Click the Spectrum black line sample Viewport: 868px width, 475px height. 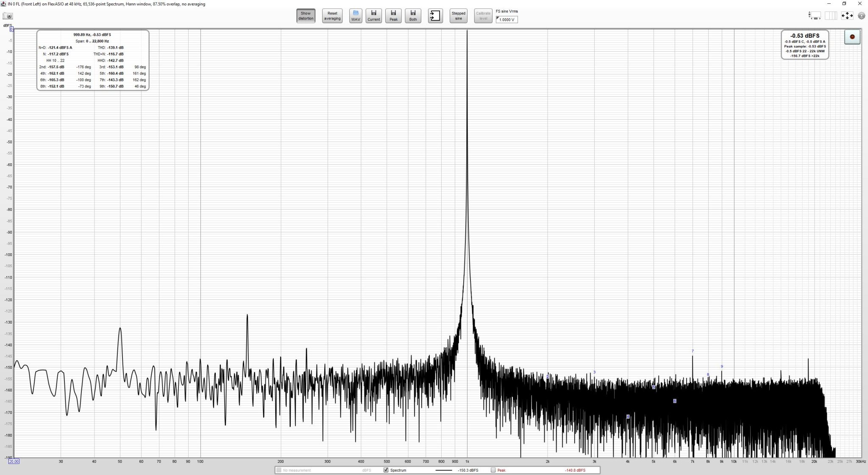point(444,470)
